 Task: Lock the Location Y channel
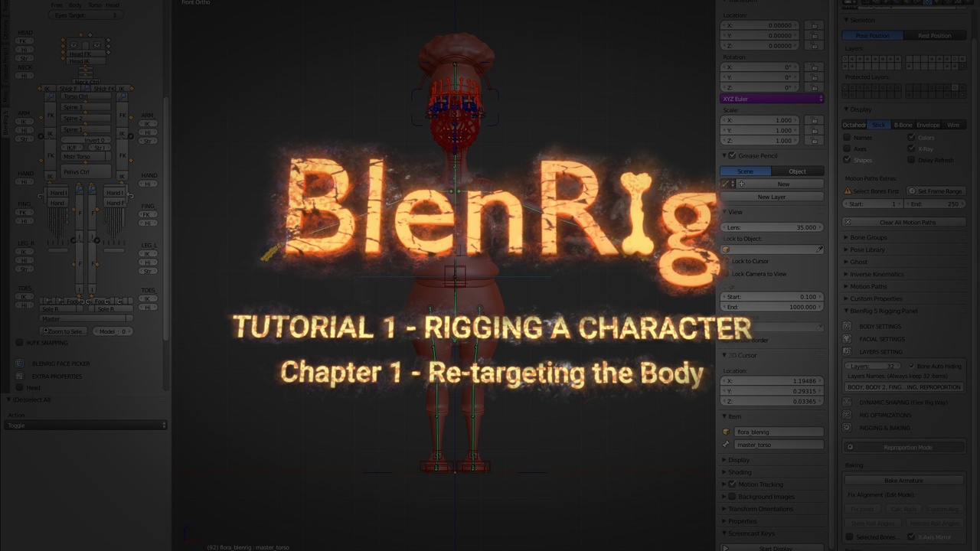tap(815, 36)
